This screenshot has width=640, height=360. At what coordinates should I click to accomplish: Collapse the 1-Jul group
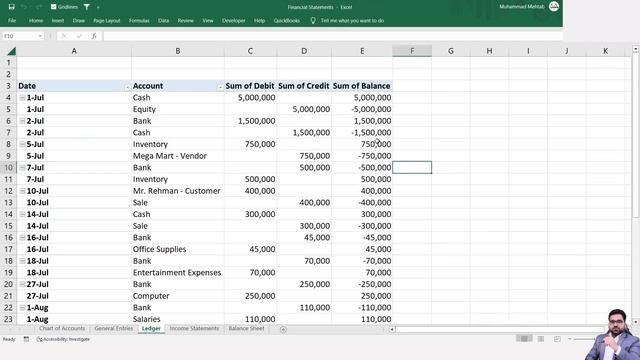coord(22,98)
